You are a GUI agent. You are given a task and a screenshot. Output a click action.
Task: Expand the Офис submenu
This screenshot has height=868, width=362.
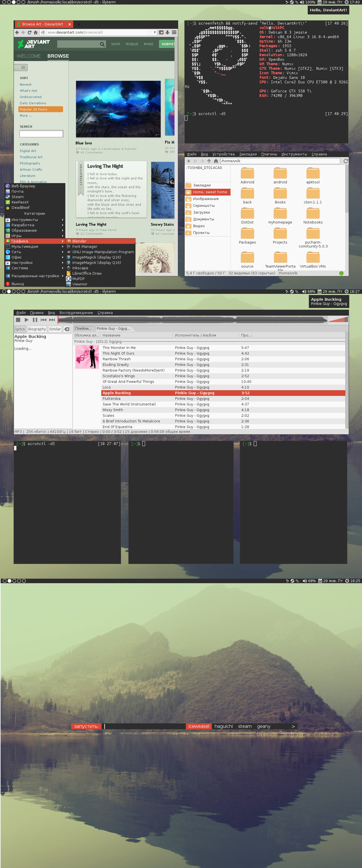point(35,257)
